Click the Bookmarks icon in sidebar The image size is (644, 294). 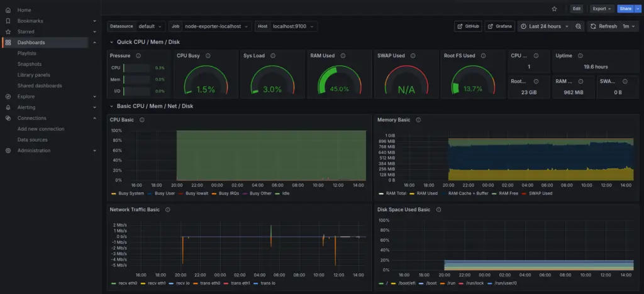click(8, 21)
